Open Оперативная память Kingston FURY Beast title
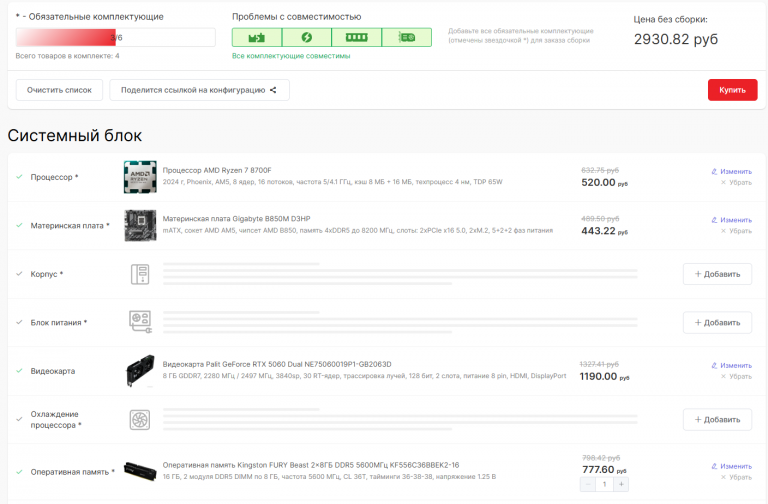Screen dimensions: 768x504 click(x=311, y=465)
